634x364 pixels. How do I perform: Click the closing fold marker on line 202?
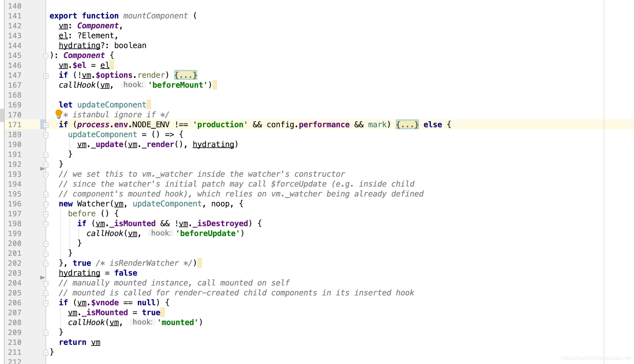46,263
